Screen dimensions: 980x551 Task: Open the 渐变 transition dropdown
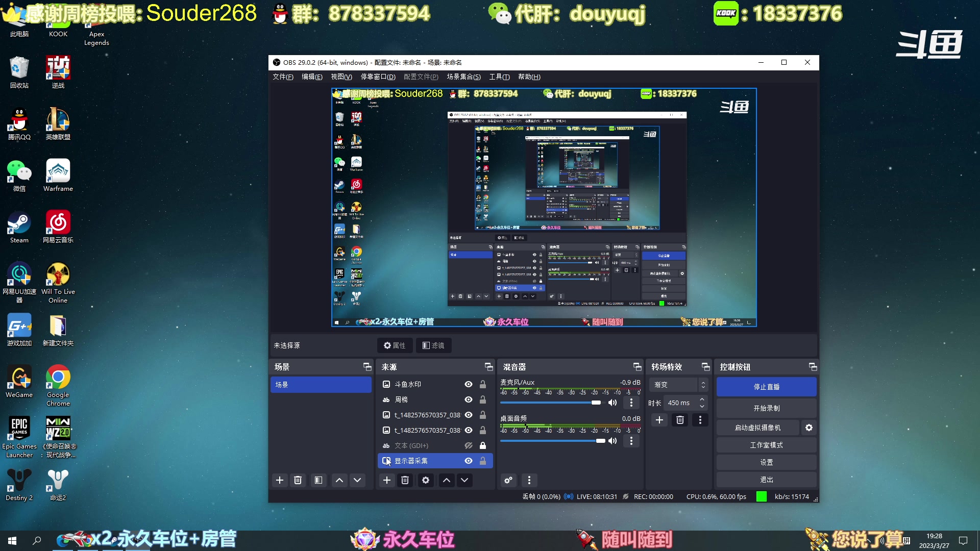(x=679, y=385)
